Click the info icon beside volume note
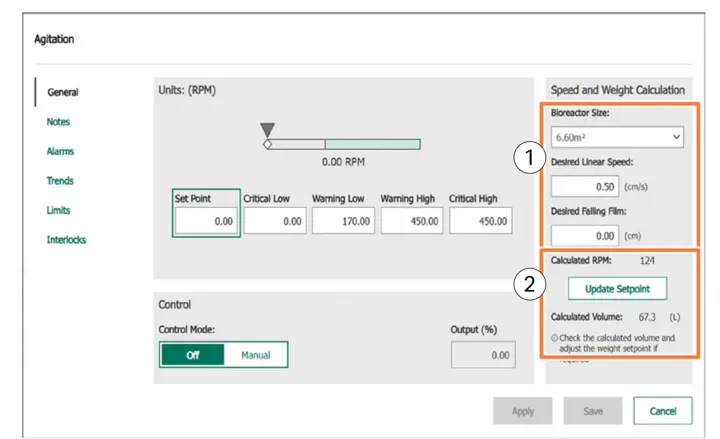The width and height of the screenshot is (720, 439). [x=554, y=338]
